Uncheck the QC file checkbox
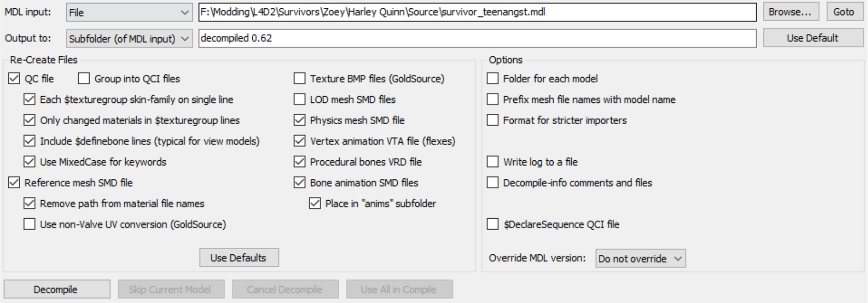 [x=15, y=79]
